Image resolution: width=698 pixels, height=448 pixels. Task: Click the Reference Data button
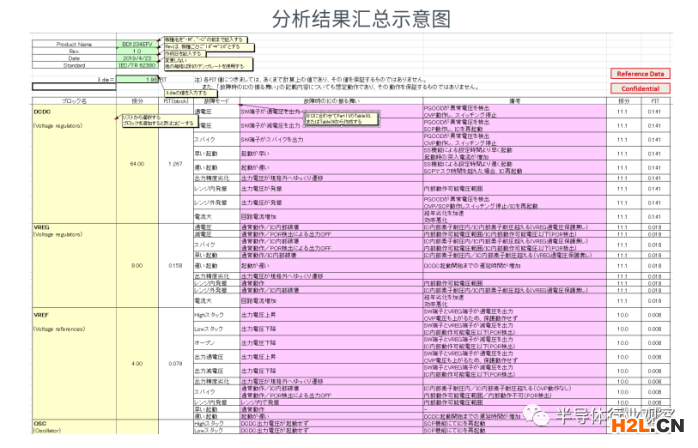coord(639,74)
